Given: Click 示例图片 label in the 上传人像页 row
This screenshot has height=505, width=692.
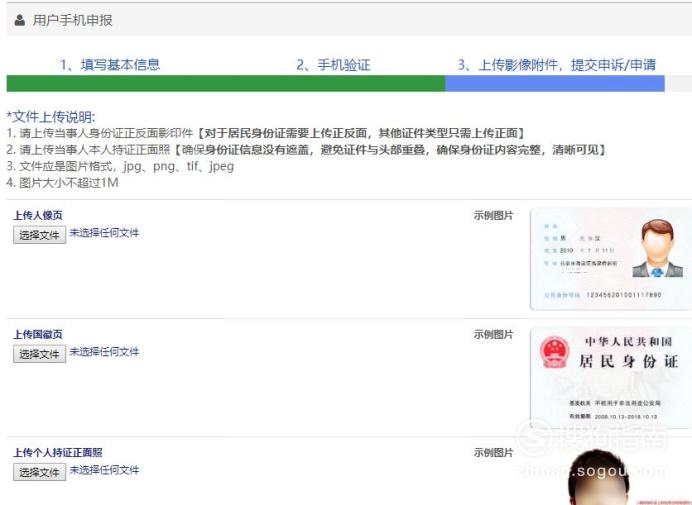Looking at the screenshot, I should (x=493, y=215).
